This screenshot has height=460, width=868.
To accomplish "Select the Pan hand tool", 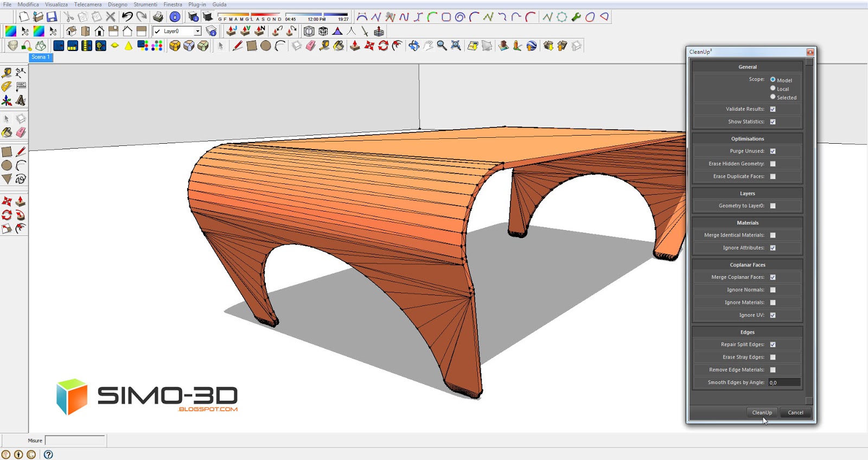I will click(x=428, y=46).
